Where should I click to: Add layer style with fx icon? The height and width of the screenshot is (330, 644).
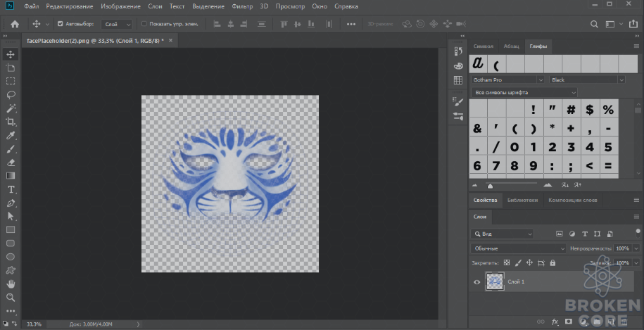pyautogui.click(x=555, y=322)
